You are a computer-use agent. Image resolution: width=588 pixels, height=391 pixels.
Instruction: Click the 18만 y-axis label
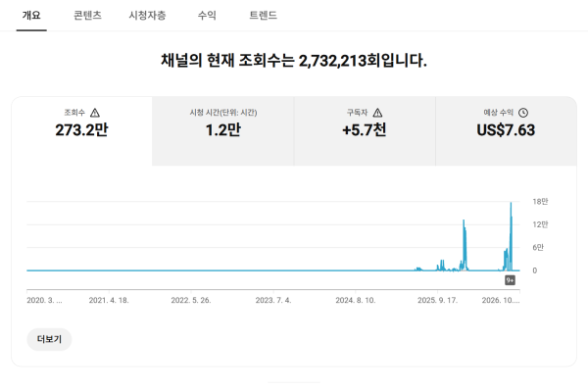click(x=540, y=202)
